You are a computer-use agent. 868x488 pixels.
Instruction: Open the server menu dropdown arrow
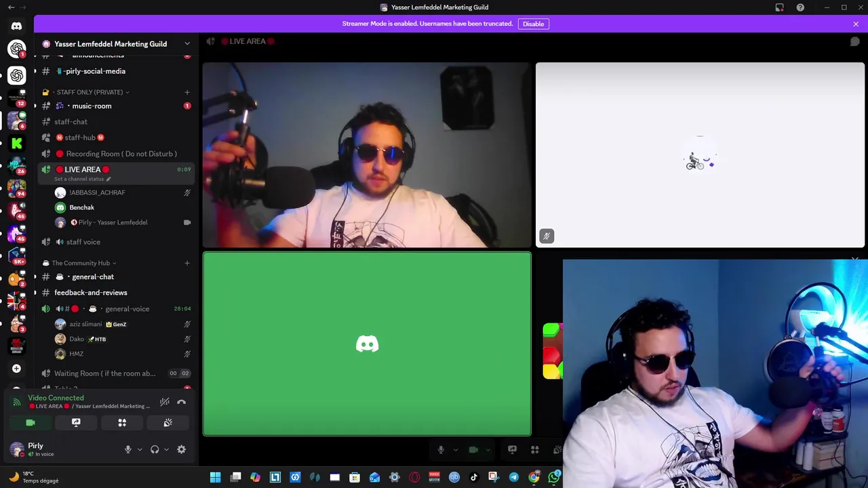pyautogui.click(x=187, y=44)
